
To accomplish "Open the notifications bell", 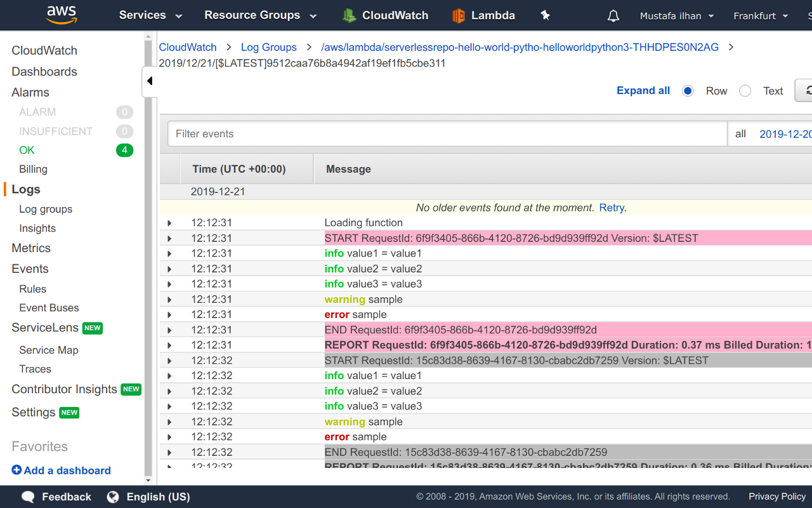I will point(613,15).
